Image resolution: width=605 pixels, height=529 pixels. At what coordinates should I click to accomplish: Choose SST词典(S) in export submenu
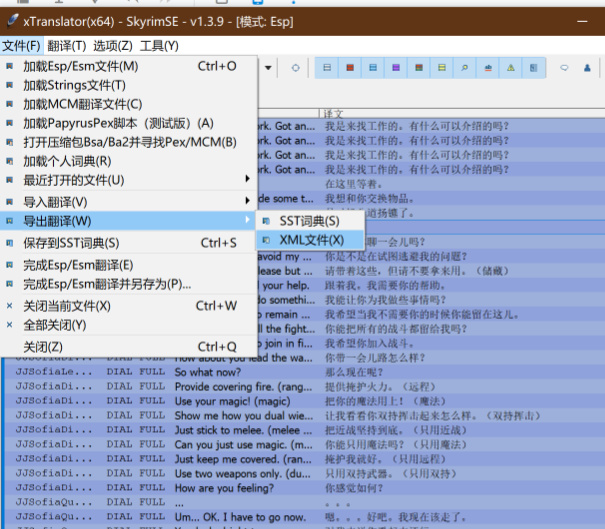[310, 221]
